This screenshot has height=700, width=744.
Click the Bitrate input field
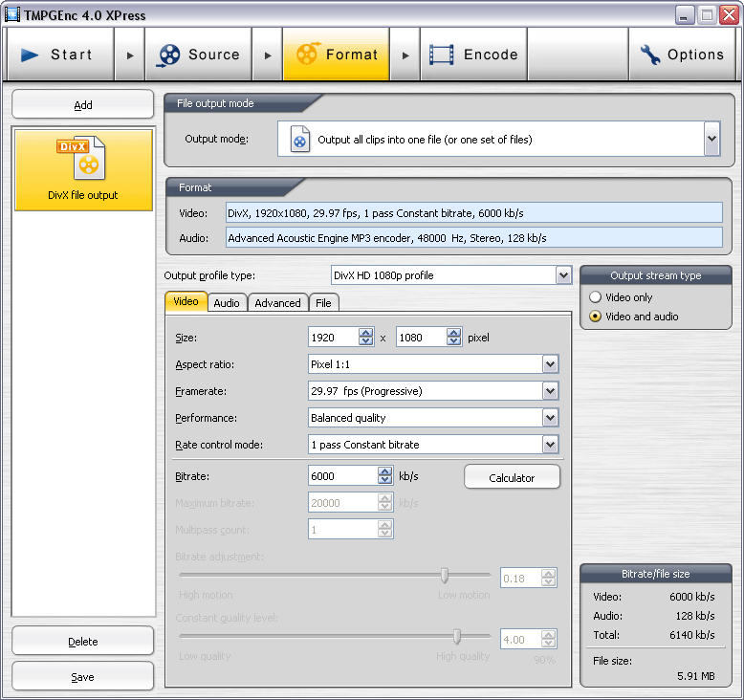coord(342,475)
